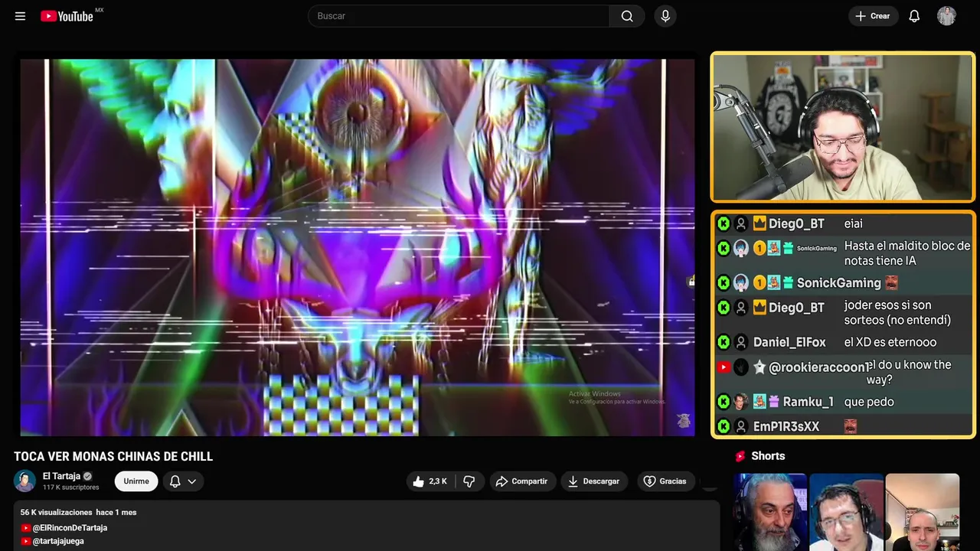Click Ramku_1 username in chat
The width and height of the screenshot is (980, 551).
point(808,402)
